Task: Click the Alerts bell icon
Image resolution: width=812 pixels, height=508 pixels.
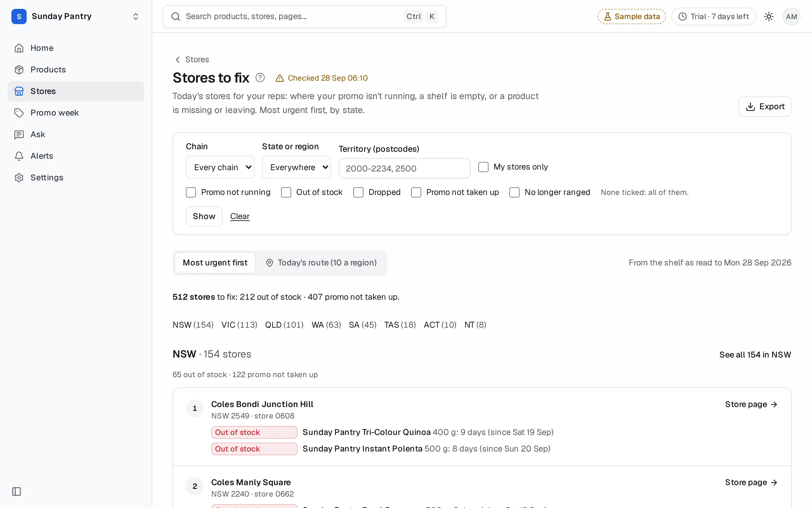Action: pyautogui.click(x=19, y=156)
